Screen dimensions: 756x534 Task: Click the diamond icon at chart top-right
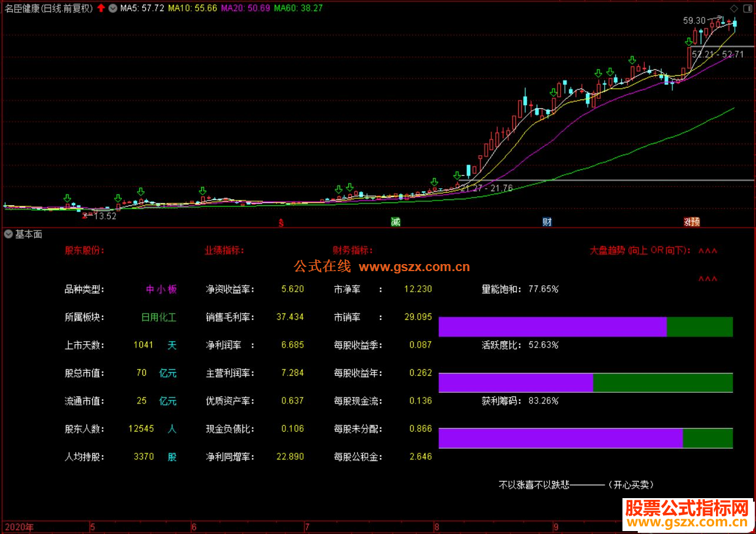733,8
